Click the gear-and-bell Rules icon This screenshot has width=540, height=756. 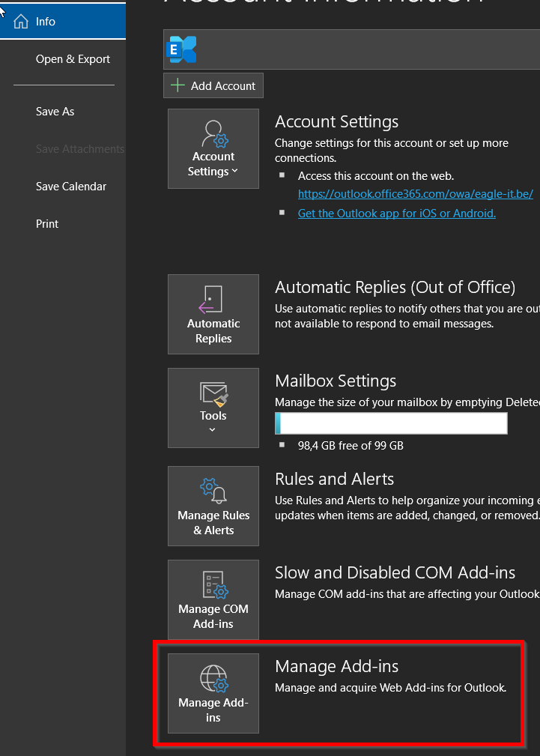(213, 491)
